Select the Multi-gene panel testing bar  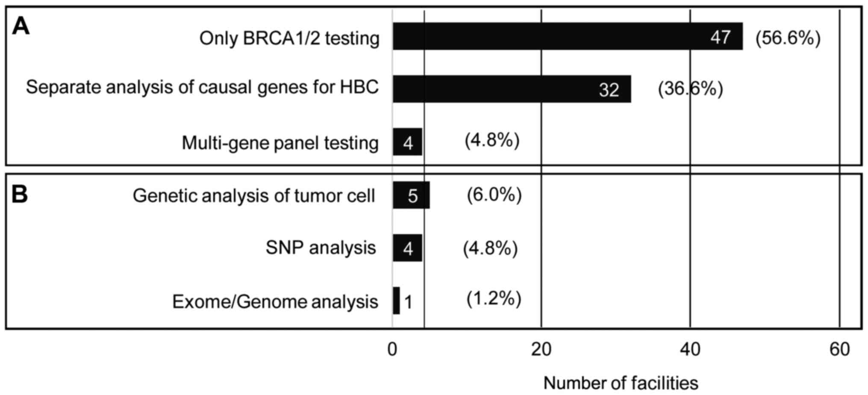click(x=407, y=142)
